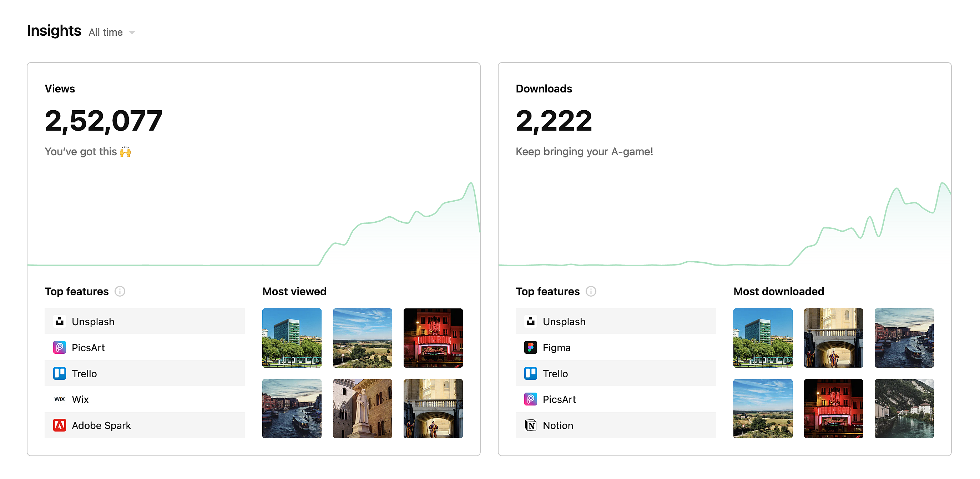Click the info icon beside Views Top features

120,291
